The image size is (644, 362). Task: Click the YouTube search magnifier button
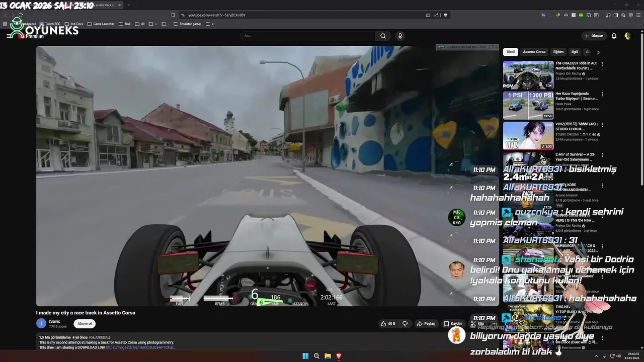click(383, 36)
